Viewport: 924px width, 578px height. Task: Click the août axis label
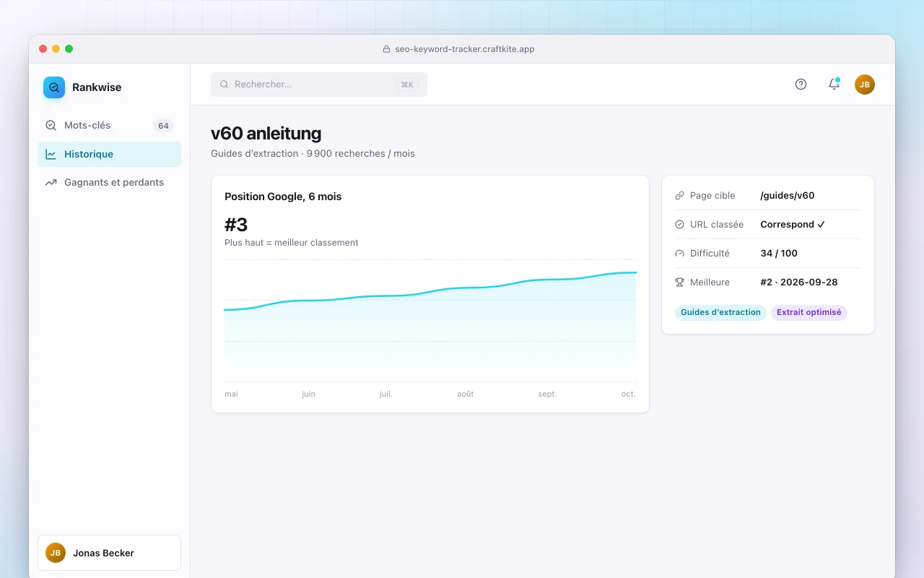coord(466,394)
